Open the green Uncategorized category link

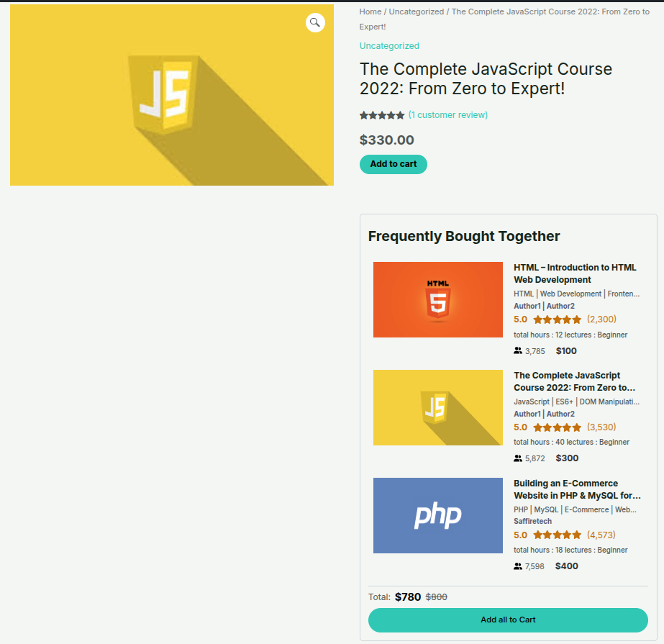click(389, 46)
